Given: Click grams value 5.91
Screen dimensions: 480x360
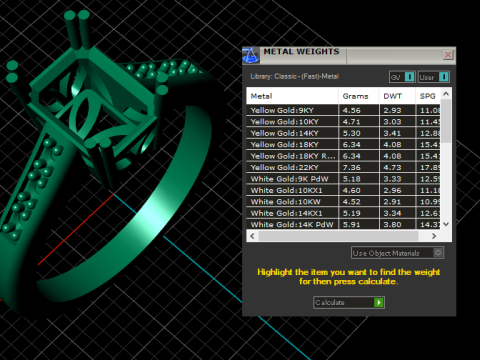Looking at the screenshot, I should pyautogui.click(x=351, y=224).
